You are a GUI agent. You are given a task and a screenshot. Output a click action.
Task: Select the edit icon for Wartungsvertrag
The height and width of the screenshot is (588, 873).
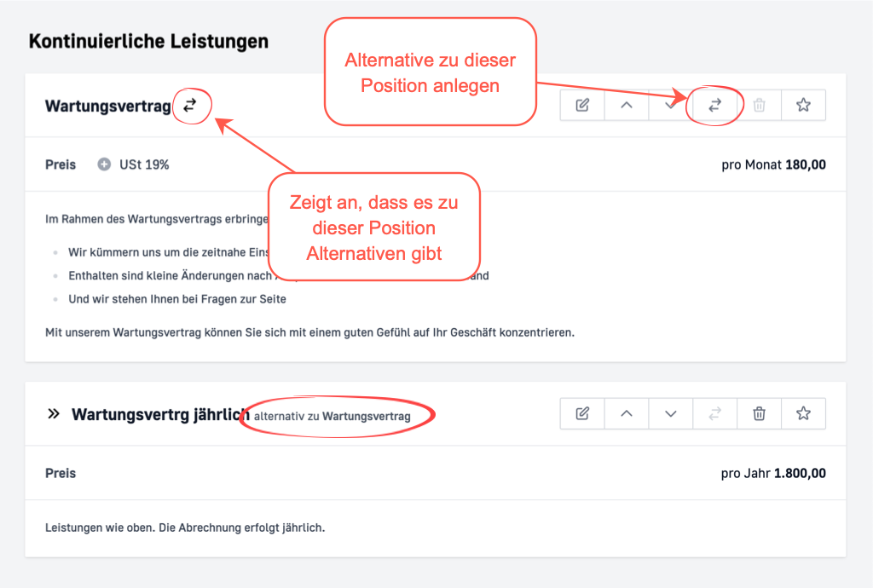(x=582, y=105)
